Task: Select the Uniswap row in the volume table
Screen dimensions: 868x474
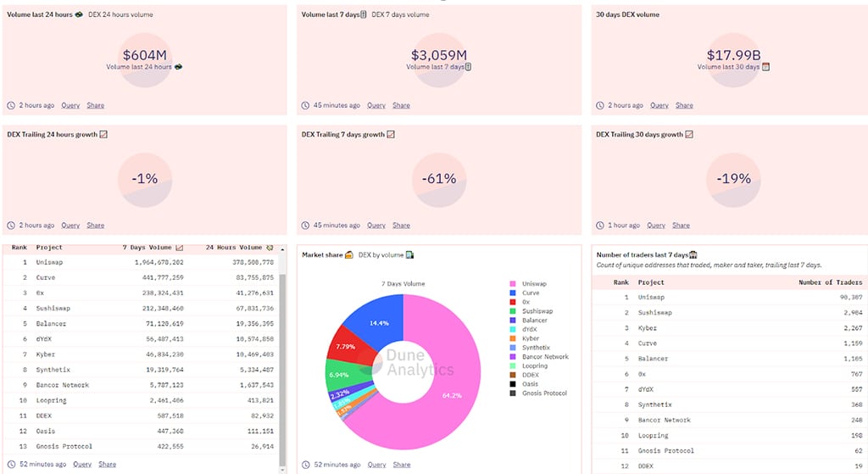Action: coord(142,263)
